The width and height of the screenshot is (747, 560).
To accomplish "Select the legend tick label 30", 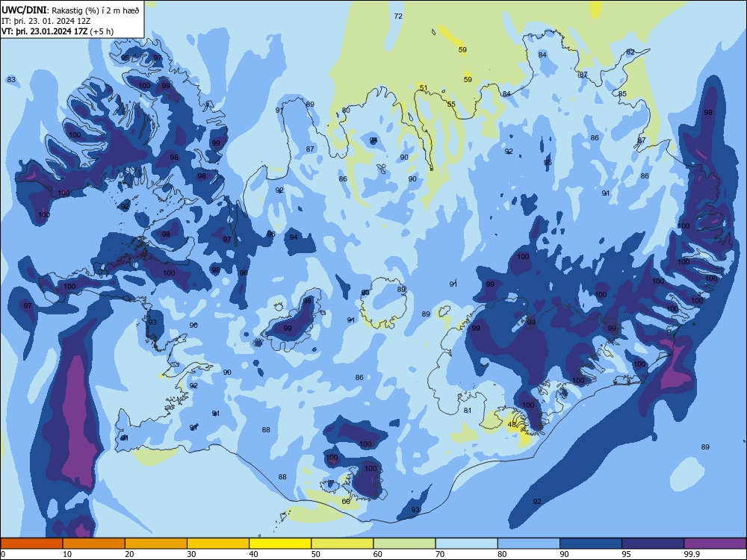I will (x=191, y=554).
